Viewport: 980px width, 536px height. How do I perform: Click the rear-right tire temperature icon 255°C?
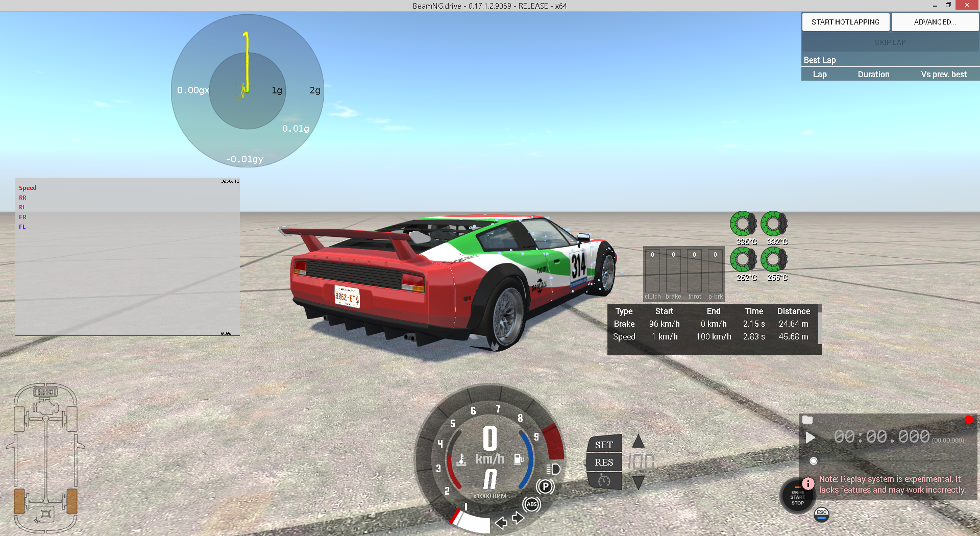tap(774, 259)
